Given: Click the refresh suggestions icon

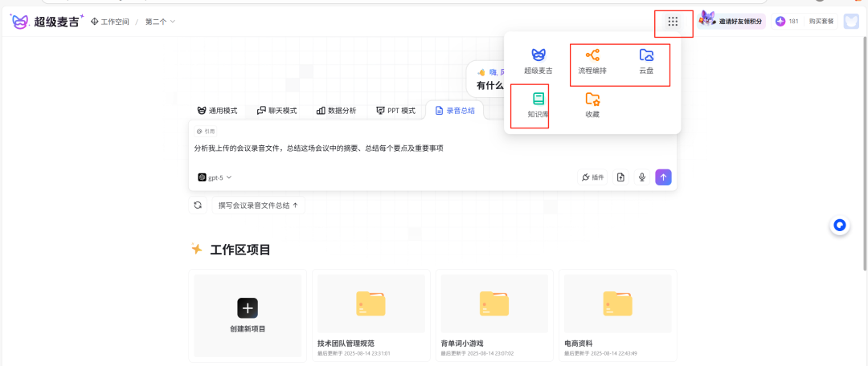Looking at the screenshot, I should pyautogui.click(x=198, y=205).
